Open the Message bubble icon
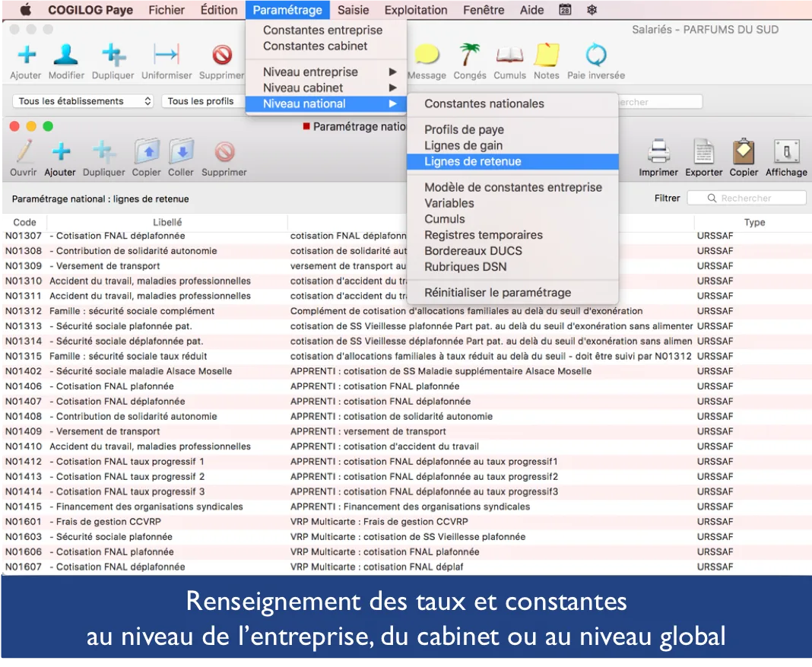This screenshot has width=812, height=667. (x=427, y=55)
